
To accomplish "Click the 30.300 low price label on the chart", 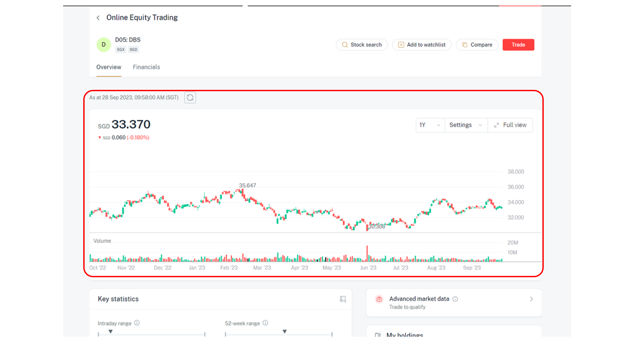I will pyautogui.click(x=377, y=226).
